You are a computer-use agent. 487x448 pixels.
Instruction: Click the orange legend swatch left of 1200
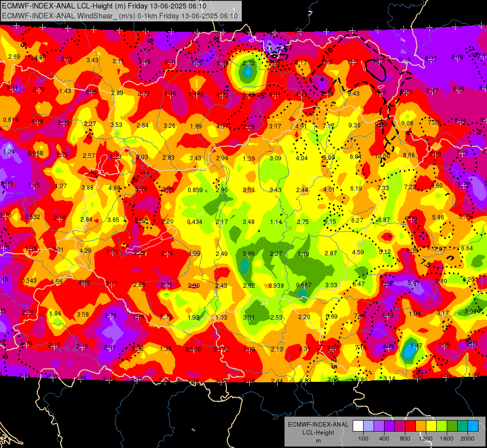(421, 426)
